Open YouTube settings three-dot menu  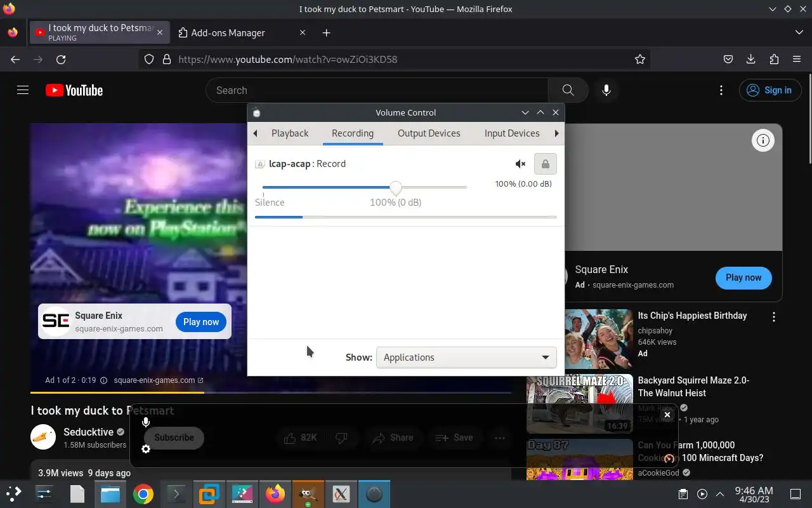point(721,90)
